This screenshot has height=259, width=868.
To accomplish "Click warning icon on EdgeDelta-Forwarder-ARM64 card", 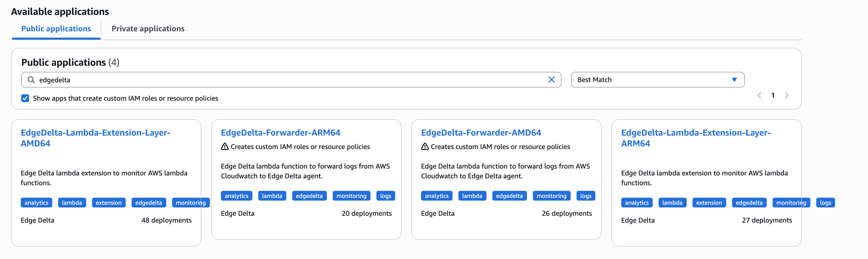I will point(225,147).
